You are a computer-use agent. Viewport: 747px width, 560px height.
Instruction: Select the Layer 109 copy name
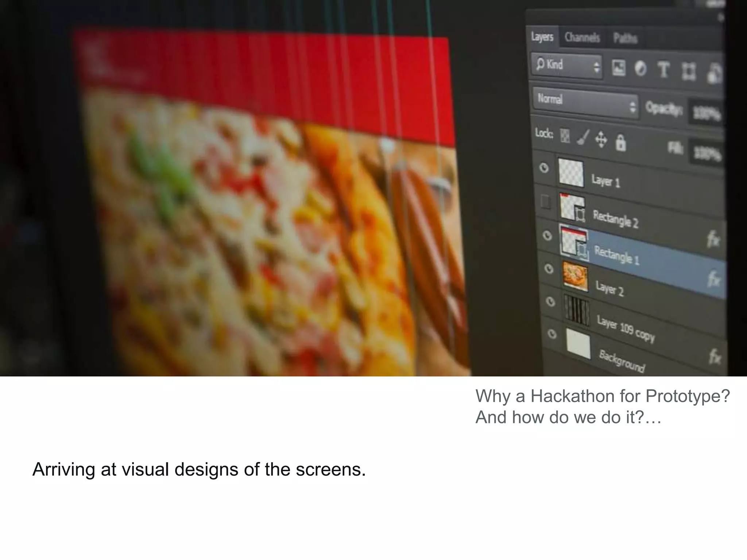[x=626, y=329]
